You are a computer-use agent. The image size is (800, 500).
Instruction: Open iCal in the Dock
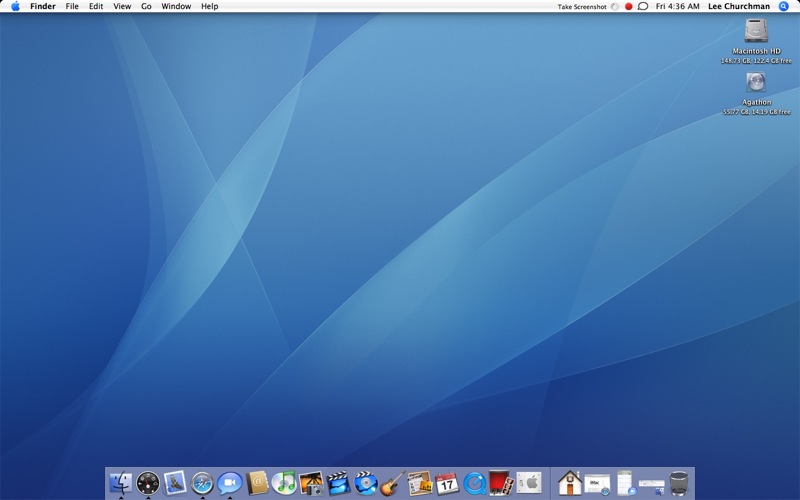[x=447, y=483]
